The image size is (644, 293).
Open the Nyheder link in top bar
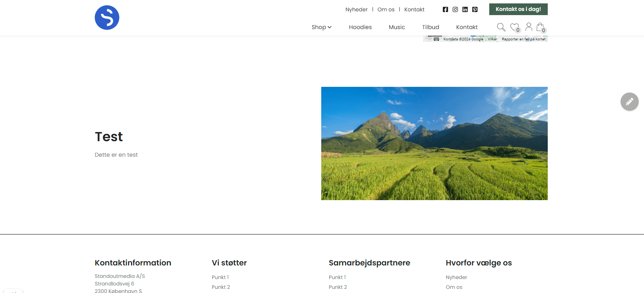point(356,9)
